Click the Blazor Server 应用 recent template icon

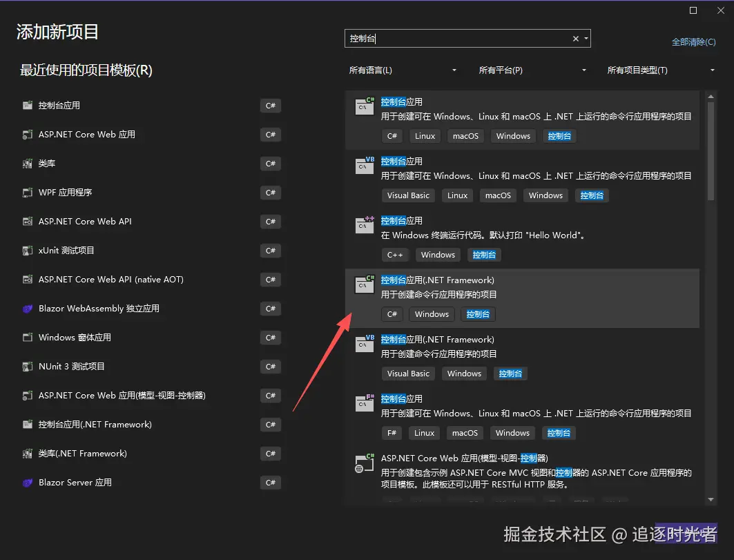tap(28, 483)
